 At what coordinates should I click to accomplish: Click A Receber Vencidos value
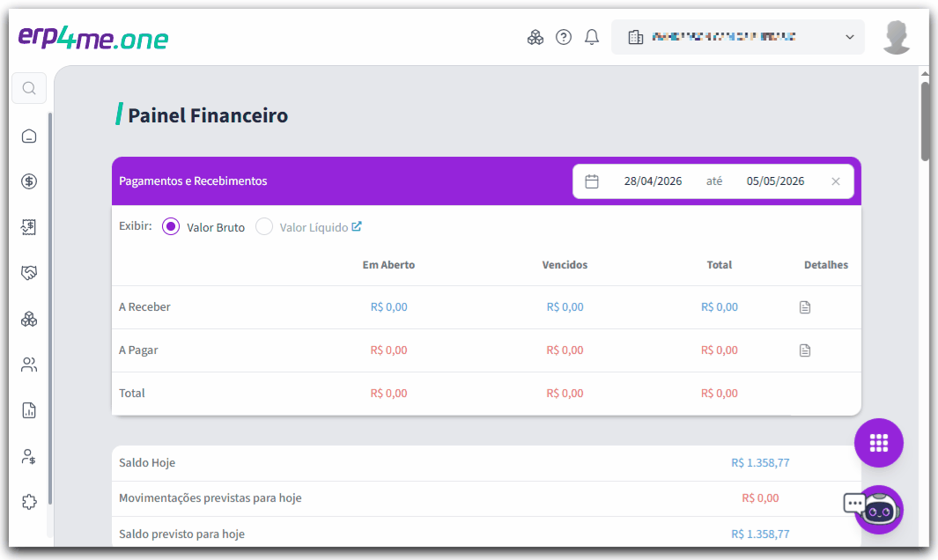pyautogui.click(x=565, y=307)
